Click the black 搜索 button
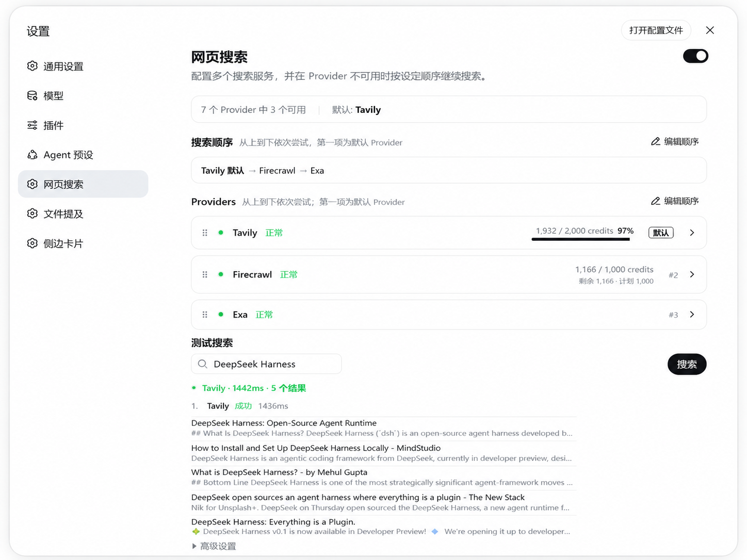This screenshot has height=560, width=747. coord(687,364)
